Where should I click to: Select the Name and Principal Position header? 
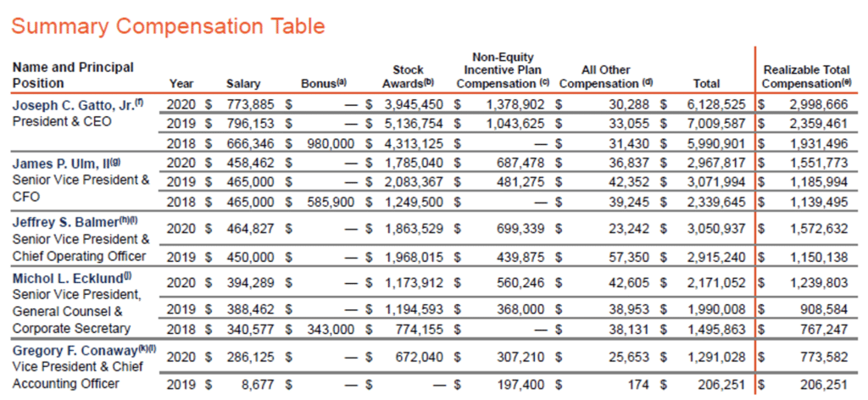click(73, 75)
